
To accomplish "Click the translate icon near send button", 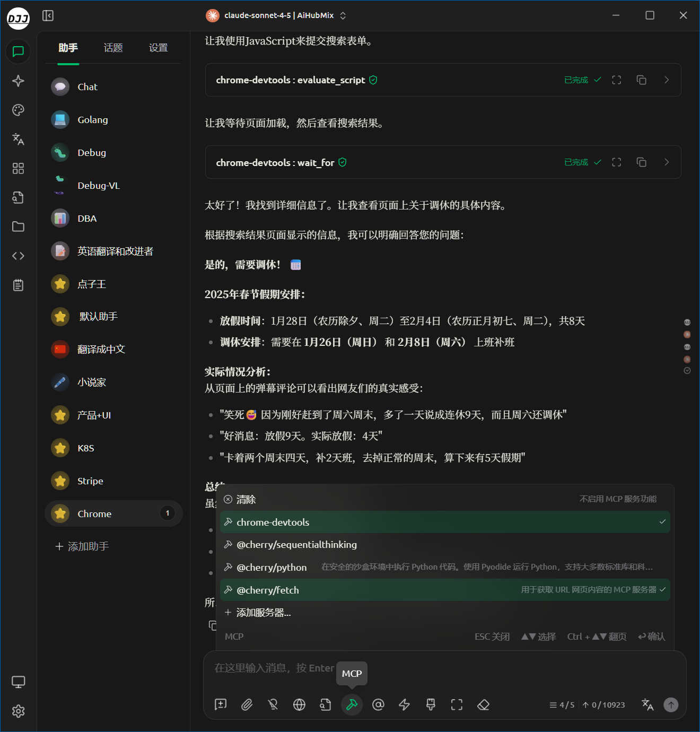I will tap(647, 704).
